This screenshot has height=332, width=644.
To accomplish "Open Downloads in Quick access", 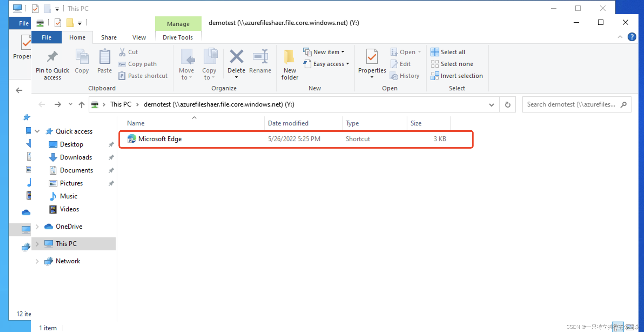I will point(76,157).
